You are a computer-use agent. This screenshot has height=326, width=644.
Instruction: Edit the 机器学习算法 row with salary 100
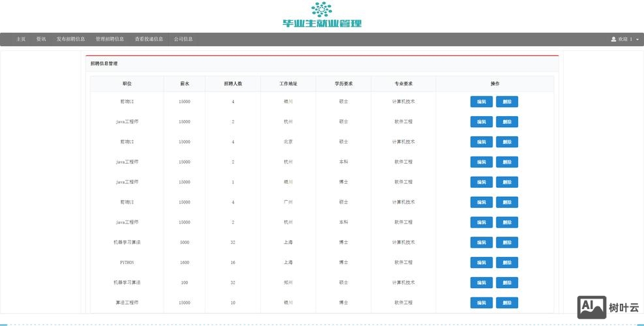click(x=482, y=283)
